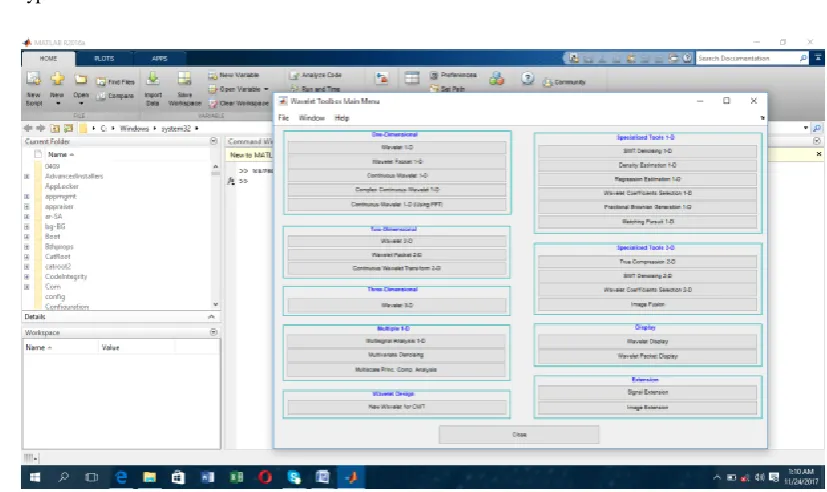
Task: Click Windows Start button on taskbar
Action: point(35,477)
